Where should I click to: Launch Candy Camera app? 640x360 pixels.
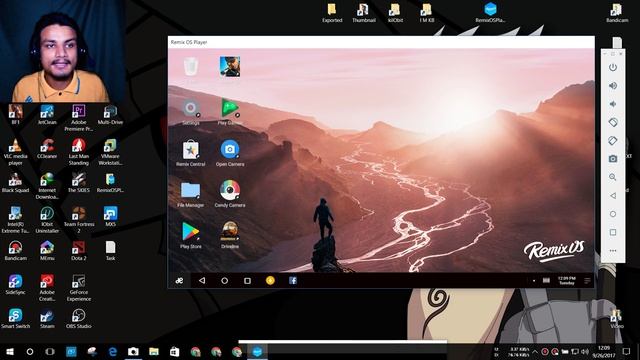click(230, 194)
